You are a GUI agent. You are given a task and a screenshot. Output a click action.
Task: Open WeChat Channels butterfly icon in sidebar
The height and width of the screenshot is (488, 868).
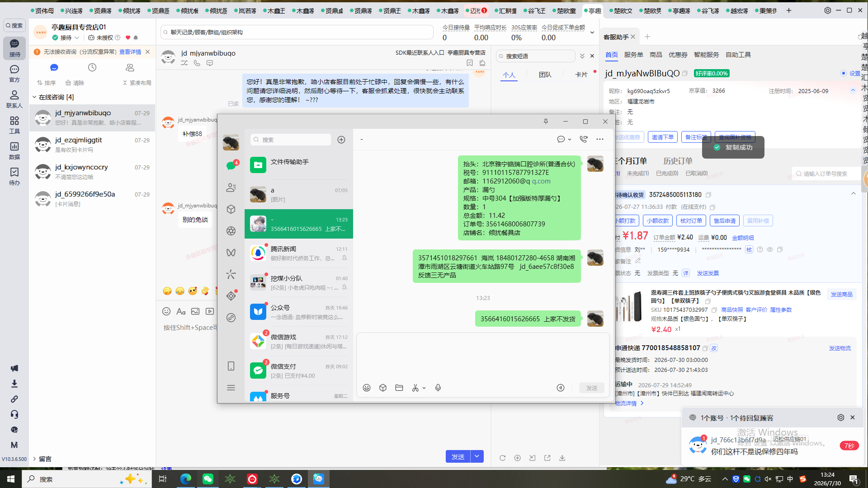point(231,253)
